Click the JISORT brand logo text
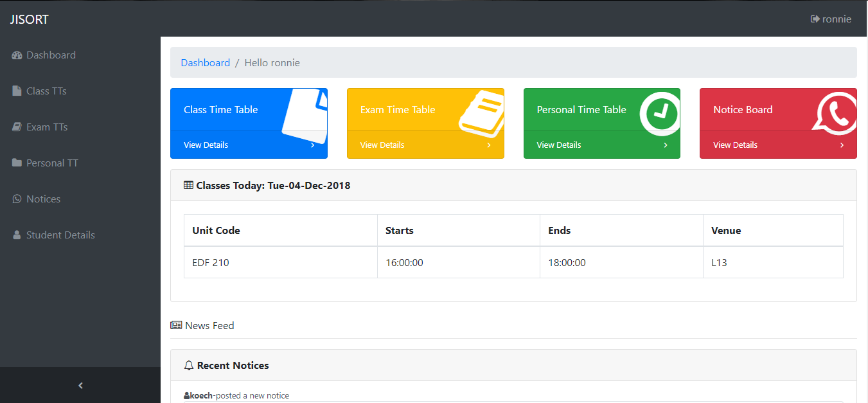Screen dimensions: 868x403 [30, 19]
